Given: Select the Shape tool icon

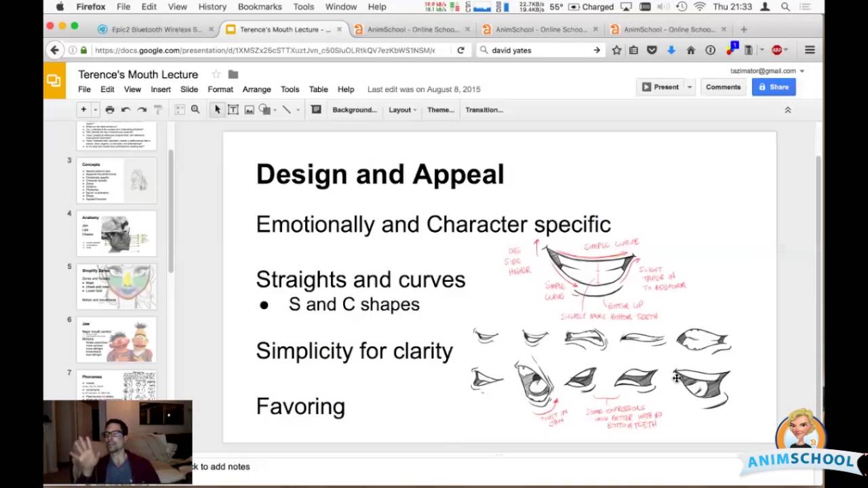Looking at the screenshot, I should coord(264,109).
